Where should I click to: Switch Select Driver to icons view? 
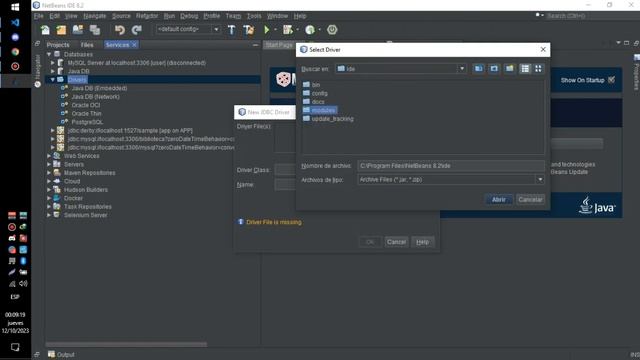pos(538,69)
